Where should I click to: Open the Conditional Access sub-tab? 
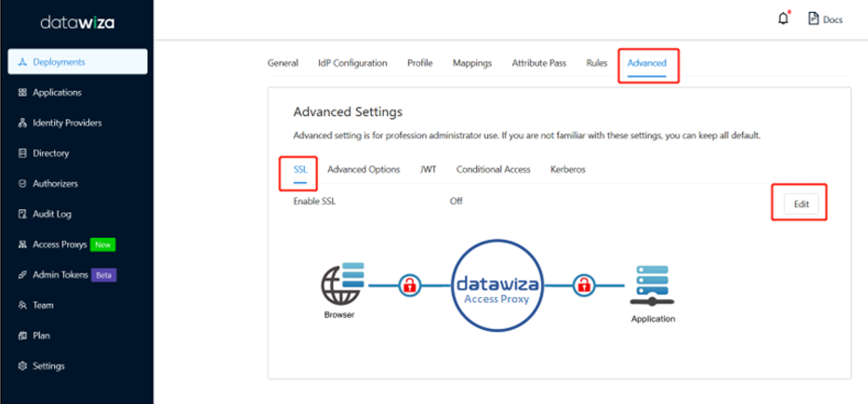tap(493, 169)
